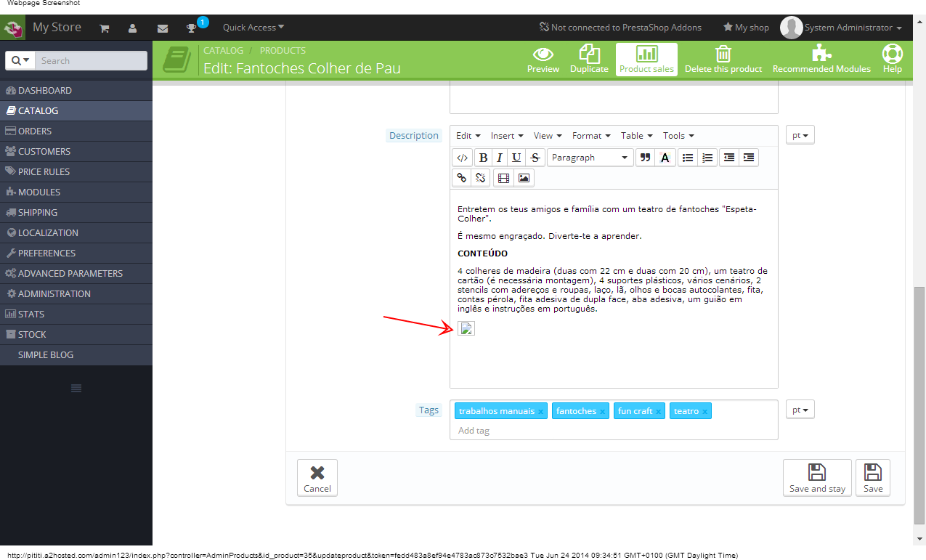
Task: Click the Save button
Action: (x=873, y=478)
